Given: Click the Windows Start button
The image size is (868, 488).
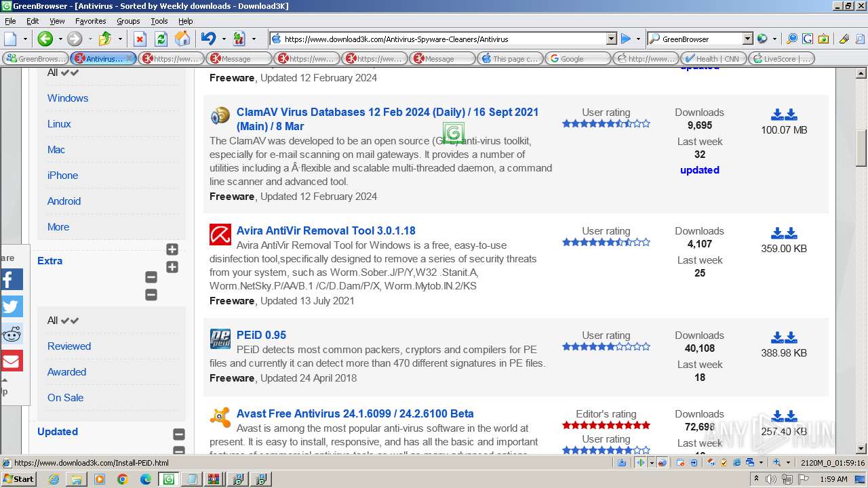Looking at the screenshot, I should (18, 479).
